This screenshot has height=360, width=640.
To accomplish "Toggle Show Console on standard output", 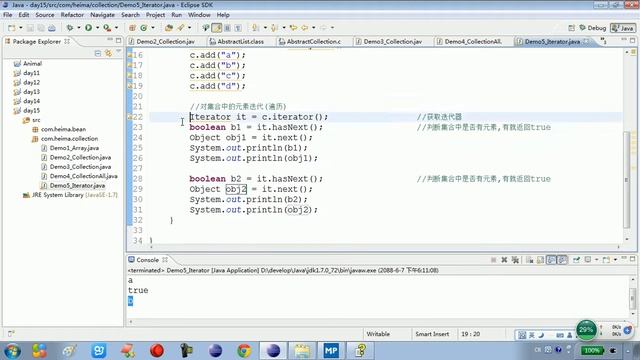I will (551, 260).
